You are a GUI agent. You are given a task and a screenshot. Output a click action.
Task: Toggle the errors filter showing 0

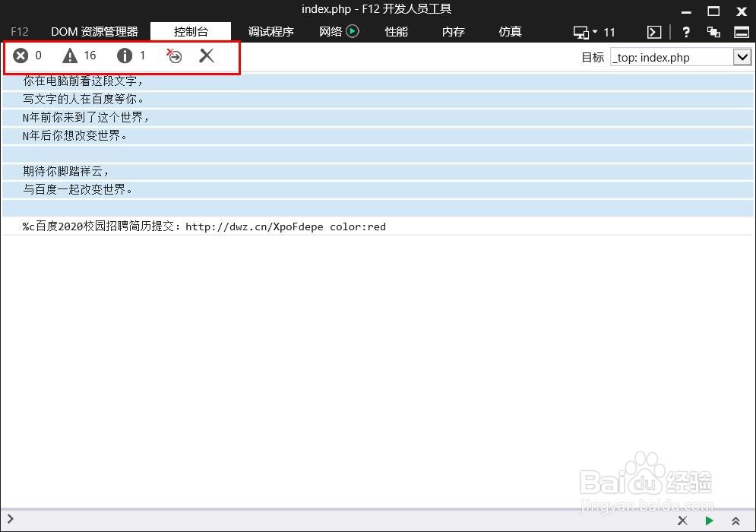coord(27,56)
